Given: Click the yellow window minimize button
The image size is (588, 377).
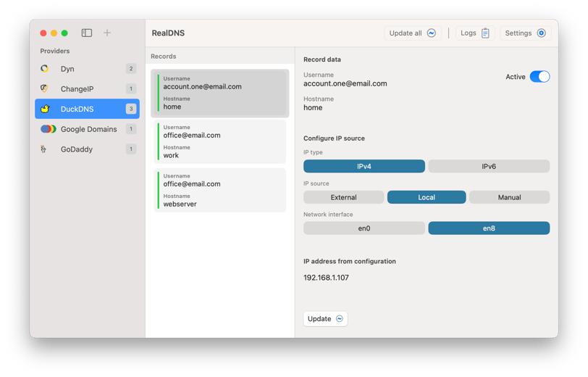Looking at the screenshot, I should click(54, 33).
